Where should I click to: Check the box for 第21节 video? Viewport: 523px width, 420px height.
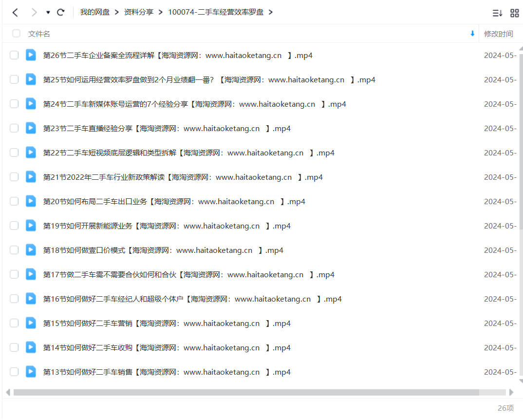coord(14,177)
